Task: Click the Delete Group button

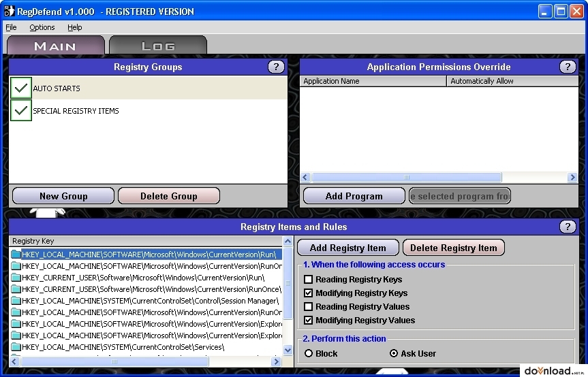Action: 169,196
